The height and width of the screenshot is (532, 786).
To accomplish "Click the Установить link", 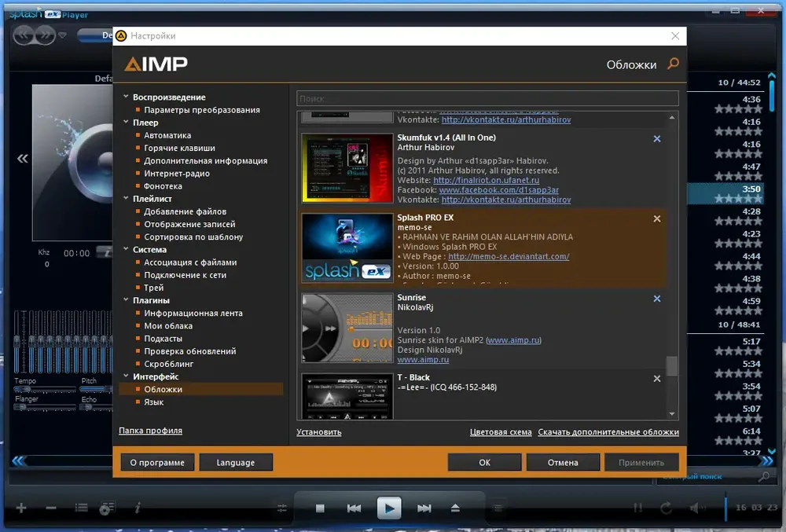I will point(319,432).
